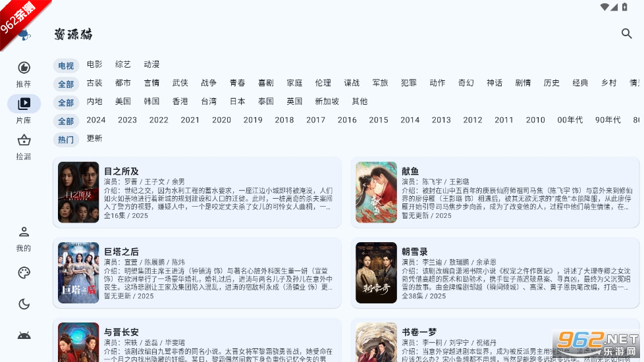Filter by 00年代 decade
The height and width of the screenshot is (362, 644).
tap(570, 120)
